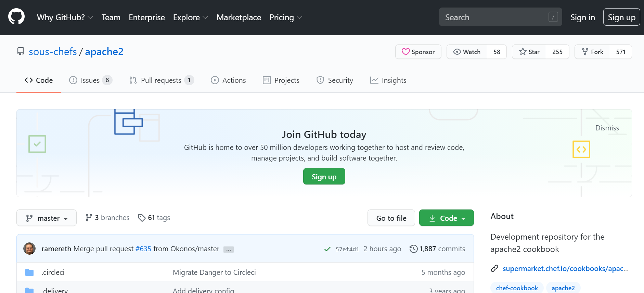Open commit hash 57ef4d1
The image size is (644, 293).
point(347,249)
